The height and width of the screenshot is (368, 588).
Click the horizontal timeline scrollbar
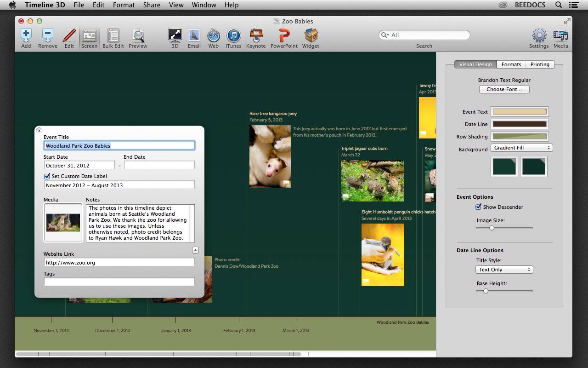[158, 354]
